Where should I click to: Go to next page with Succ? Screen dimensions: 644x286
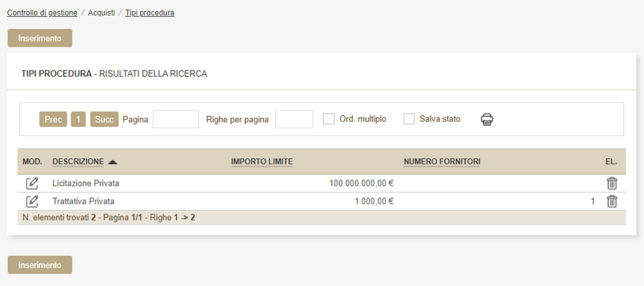click(104, 119)
